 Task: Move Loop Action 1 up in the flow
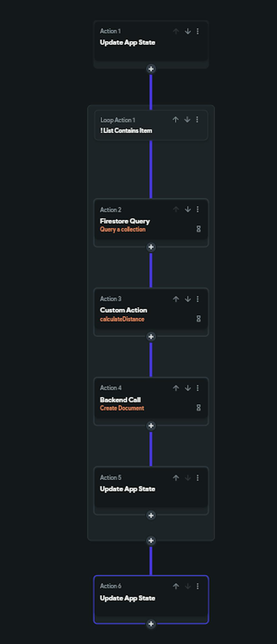[x=176, y=120]
